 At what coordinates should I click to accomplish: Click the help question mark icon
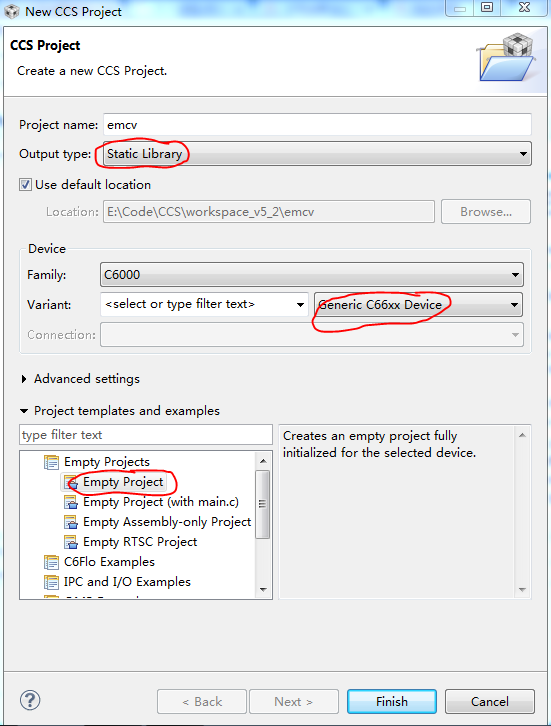pos(30,700)
